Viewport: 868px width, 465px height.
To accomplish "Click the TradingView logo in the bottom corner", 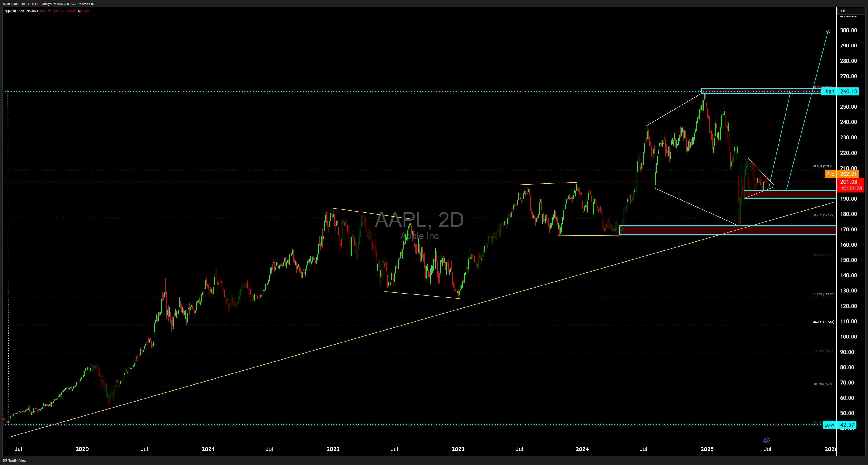I will [x=15, y=461].
